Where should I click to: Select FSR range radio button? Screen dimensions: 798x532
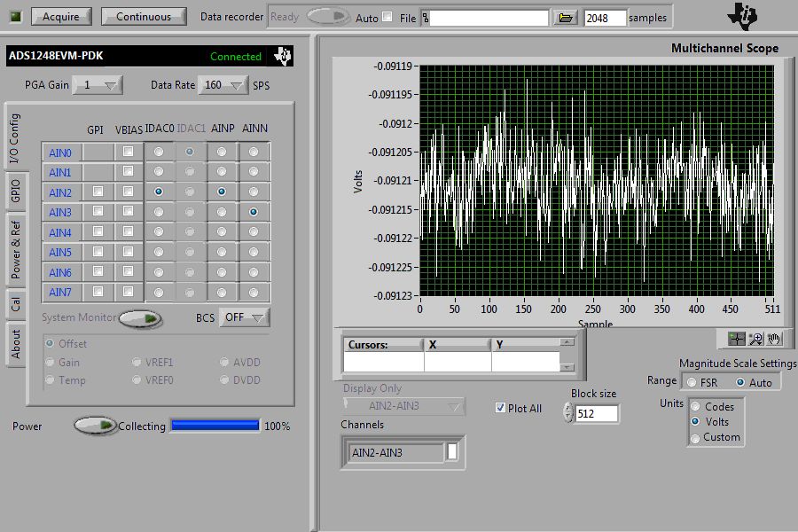pos(692,382)
